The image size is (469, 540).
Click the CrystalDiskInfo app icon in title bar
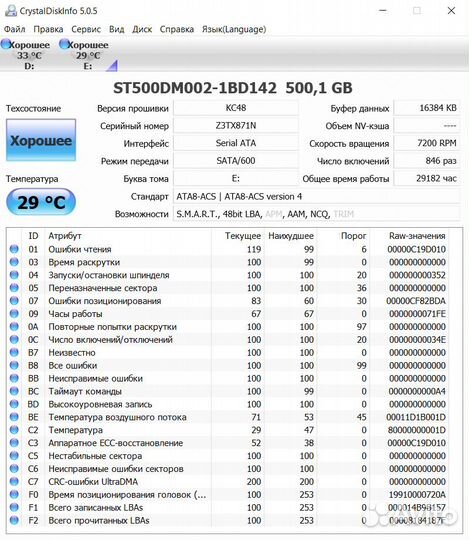[11, 10]
